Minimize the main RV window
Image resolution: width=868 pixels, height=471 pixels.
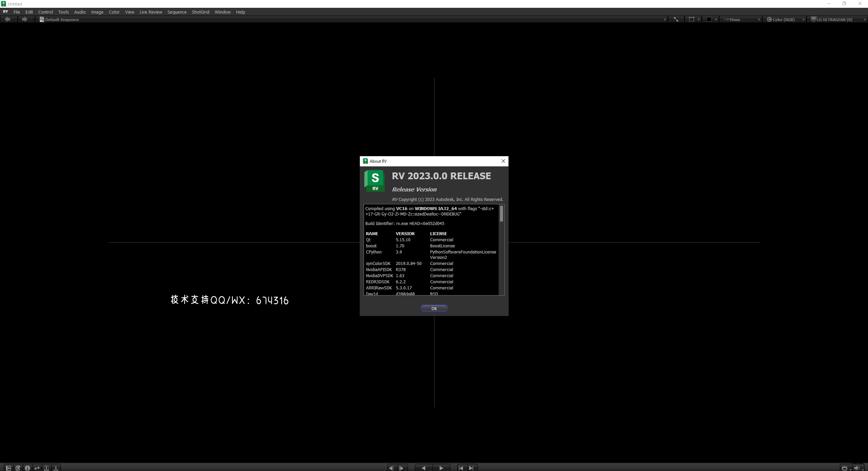click(x=829, y=4)
